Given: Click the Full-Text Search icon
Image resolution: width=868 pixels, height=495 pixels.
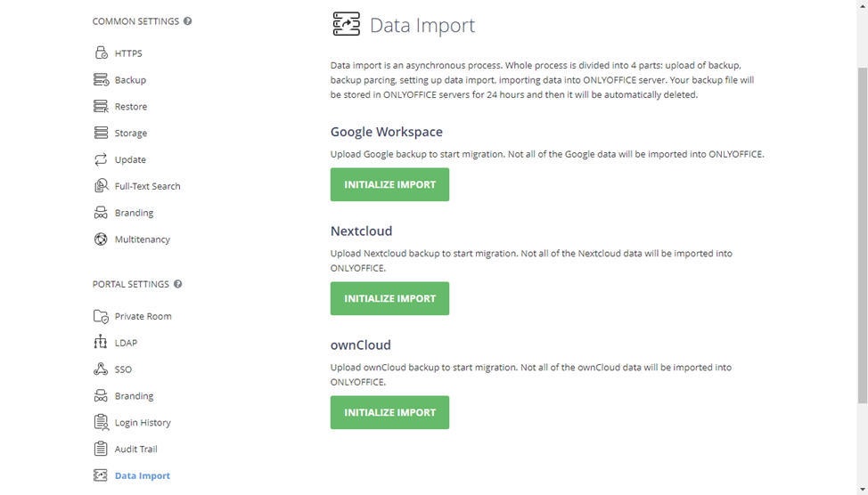Looking at the screenshot, I should tap(101, 186).
